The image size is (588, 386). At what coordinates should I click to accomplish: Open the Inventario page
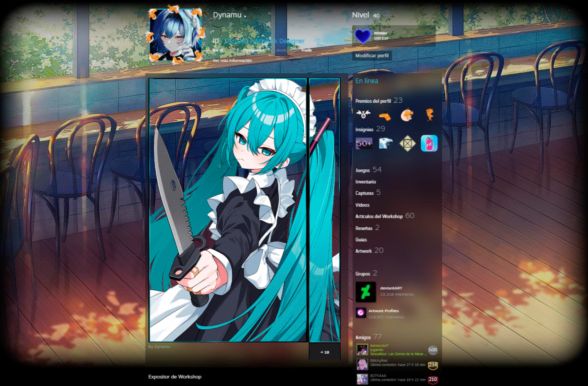click(366, 182)
